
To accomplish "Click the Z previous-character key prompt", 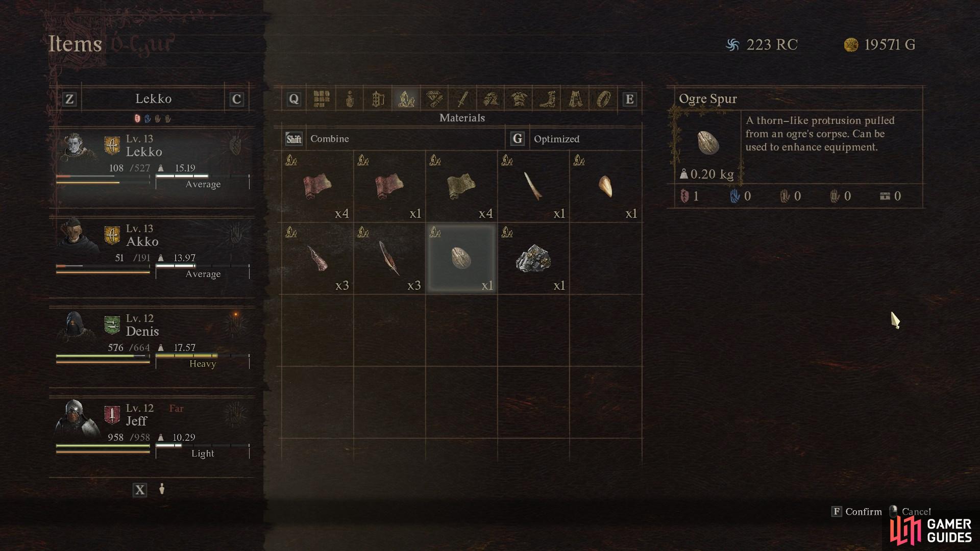I will (69, 99).
